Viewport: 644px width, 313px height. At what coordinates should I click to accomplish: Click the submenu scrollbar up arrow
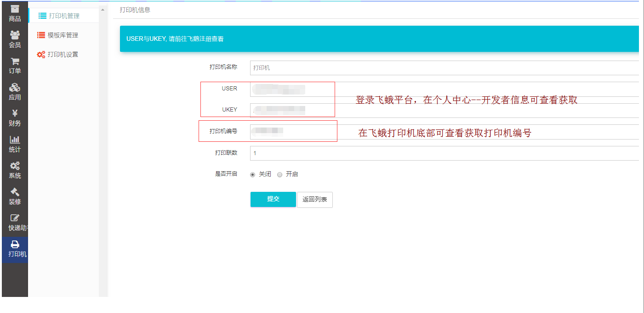(x=103, y=10)
